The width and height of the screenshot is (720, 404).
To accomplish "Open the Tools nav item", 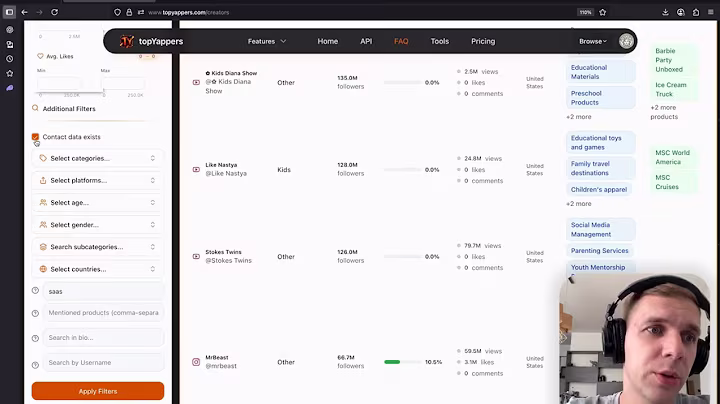I will tap(439, 41).
